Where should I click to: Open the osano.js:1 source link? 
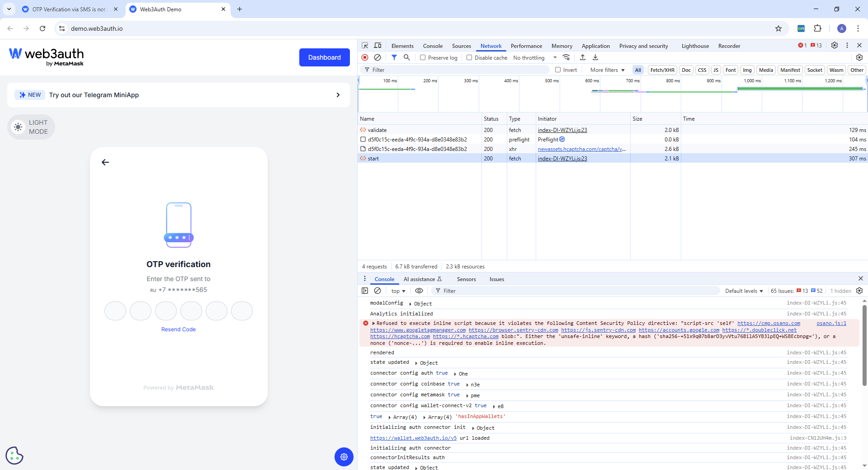click(x=831, y=323)
